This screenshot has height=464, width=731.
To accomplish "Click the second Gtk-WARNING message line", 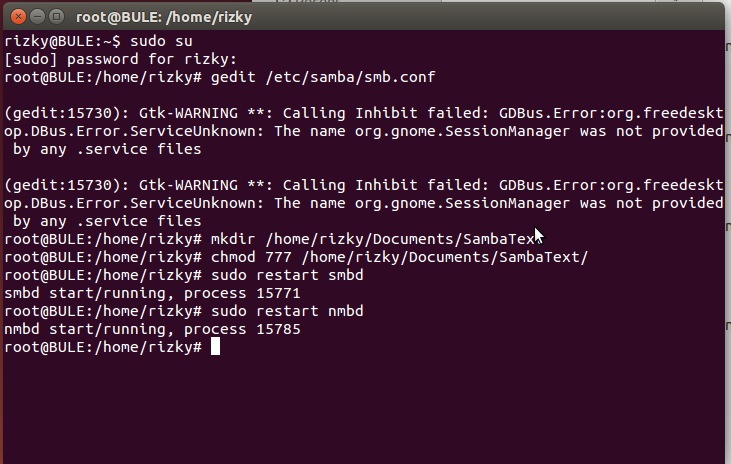I will (363, 185).
